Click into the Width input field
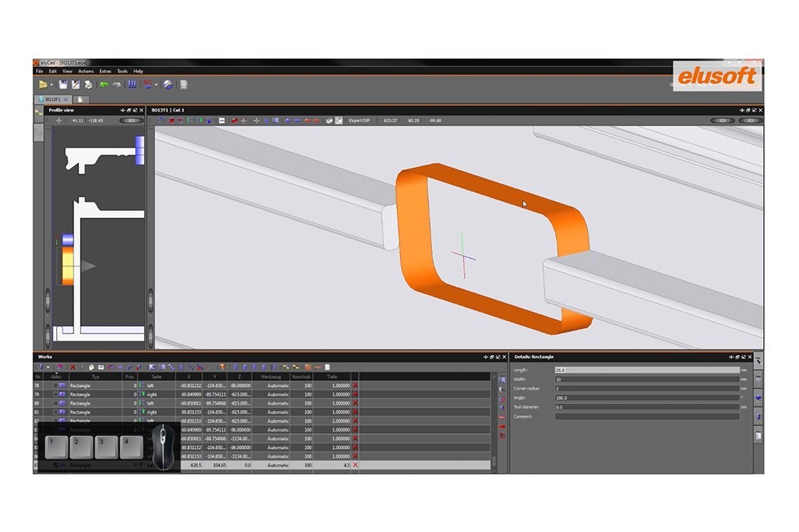The width and height of the screenshot is (799, 532). tap(647, 380)
